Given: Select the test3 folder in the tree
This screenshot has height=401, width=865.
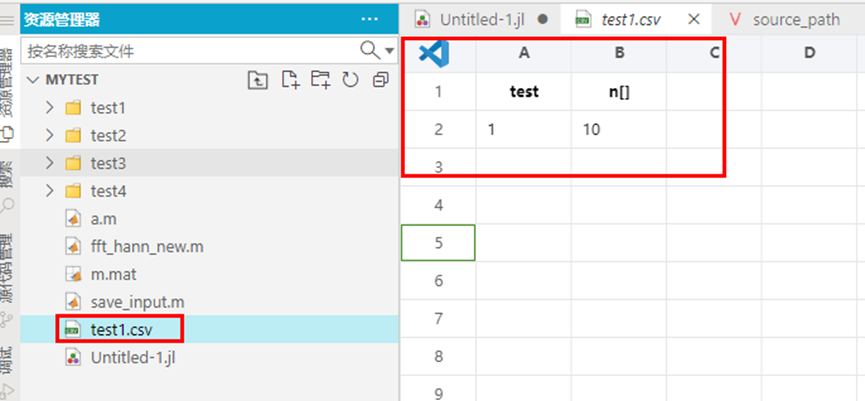Looking at the screenshot, I should [x=210, y=163].
